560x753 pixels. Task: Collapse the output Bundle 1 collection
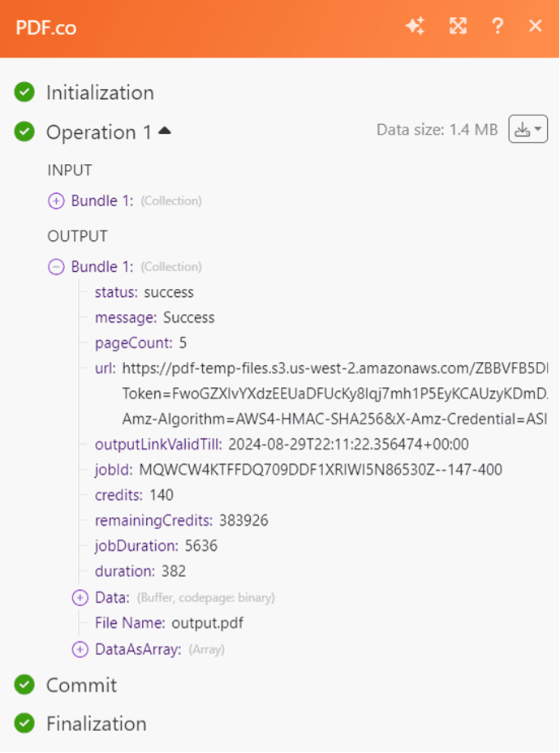click(x=56, y=266)
